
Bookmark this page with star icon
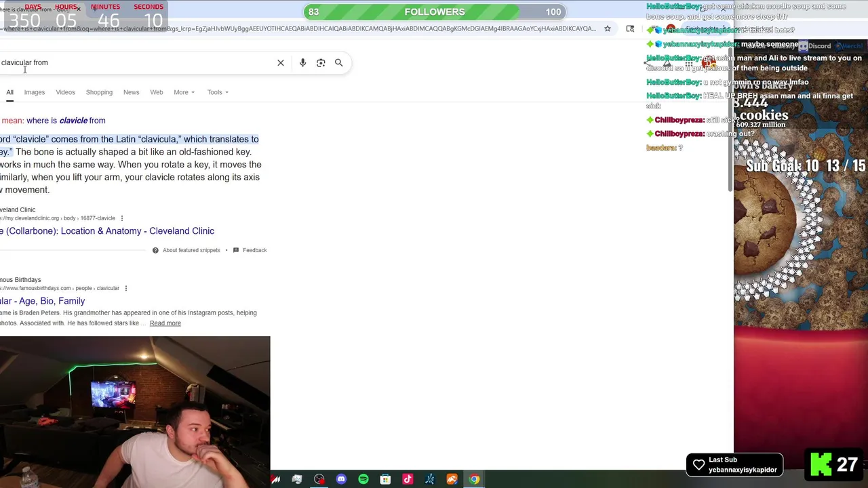(608, 28)
